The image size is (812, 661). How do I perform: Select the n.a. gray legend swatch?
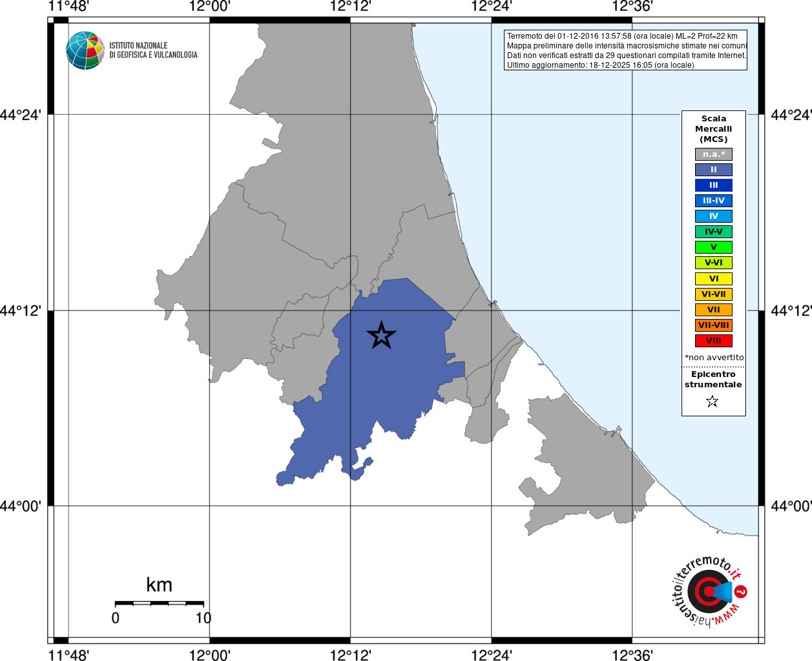pyautogui.click(x=714, y=154)
